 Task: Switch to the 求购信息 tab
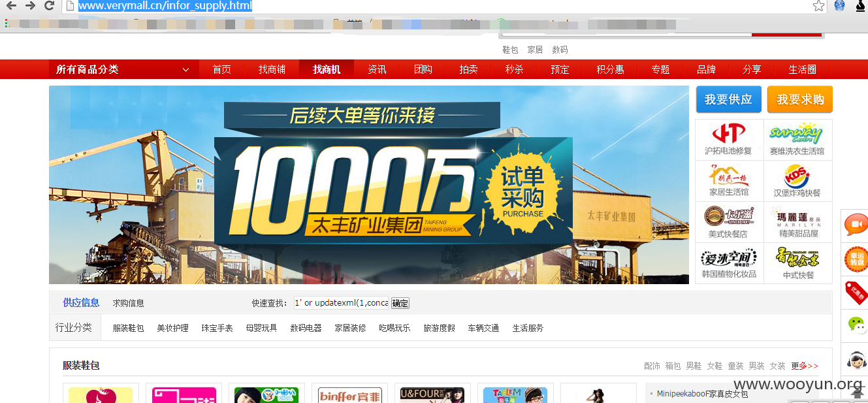(128, 303)
